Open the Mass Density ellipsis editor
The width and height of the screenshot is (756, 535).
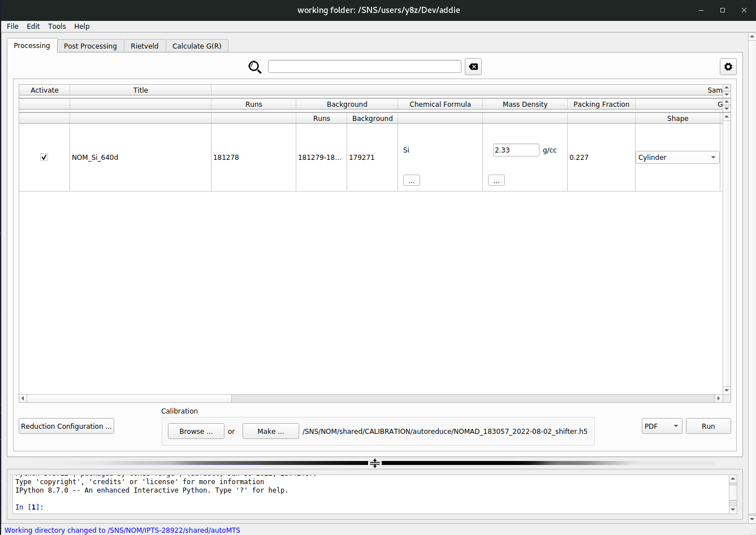tap(496, 181)
